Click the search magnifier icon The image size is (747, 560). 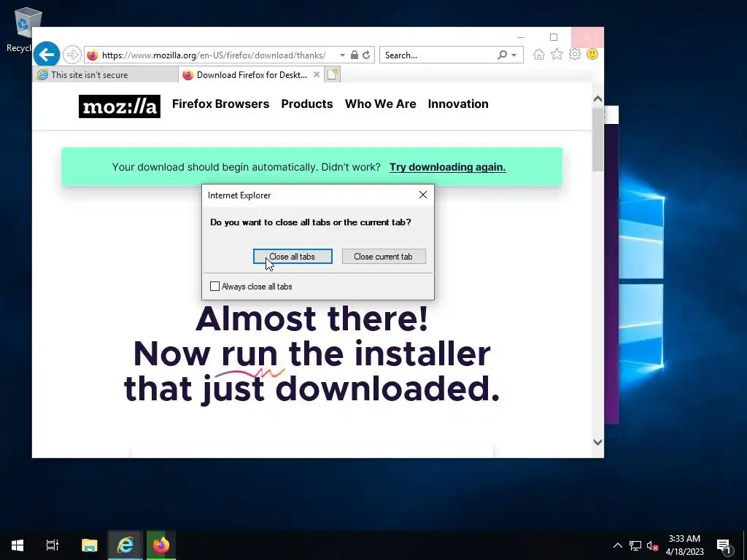coord(502,55)
